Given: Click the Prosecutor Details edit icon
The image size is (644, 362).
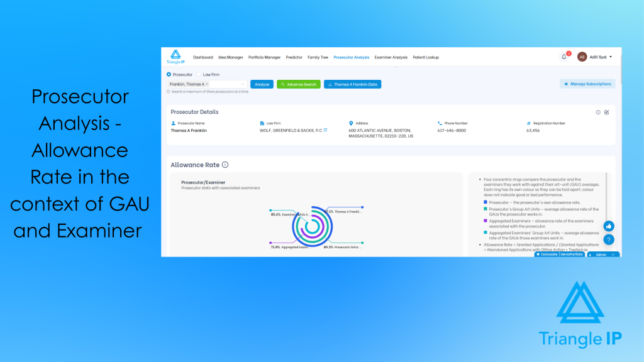Looking at the screenshot, I should coord(607,112).
